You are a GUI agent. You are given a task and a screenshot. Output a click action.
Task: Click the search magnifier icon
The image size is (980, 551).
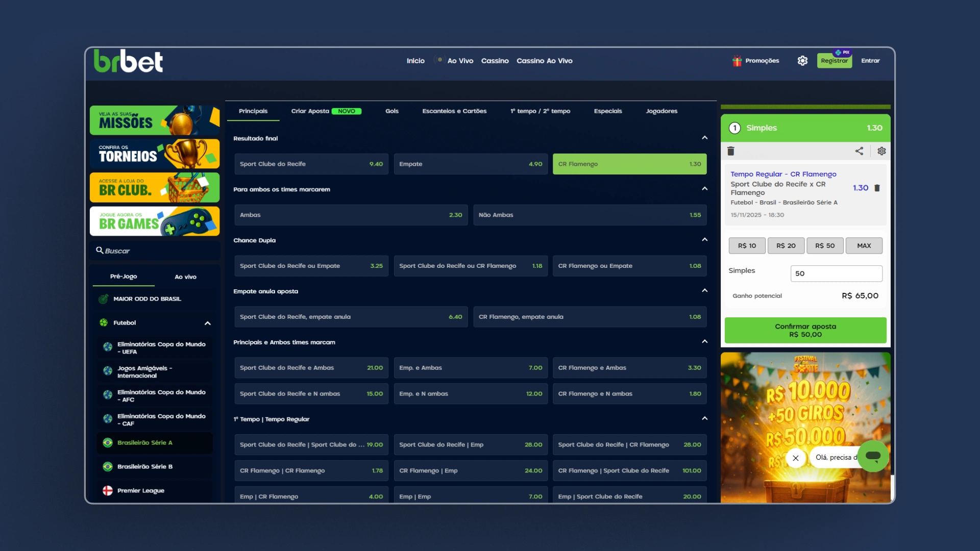coord(100,251)
